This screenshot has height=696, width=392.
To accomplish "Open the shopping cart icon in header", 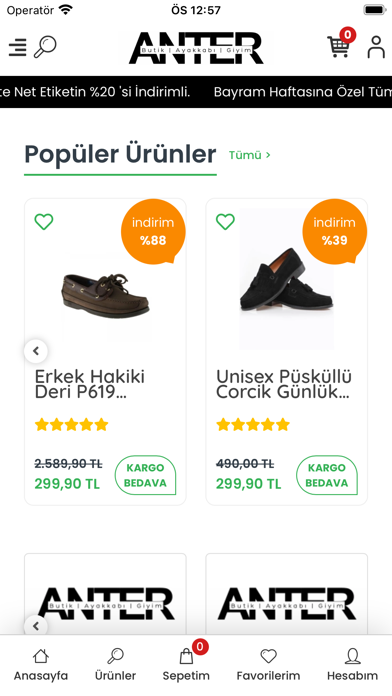I will [x=339, y=47].
